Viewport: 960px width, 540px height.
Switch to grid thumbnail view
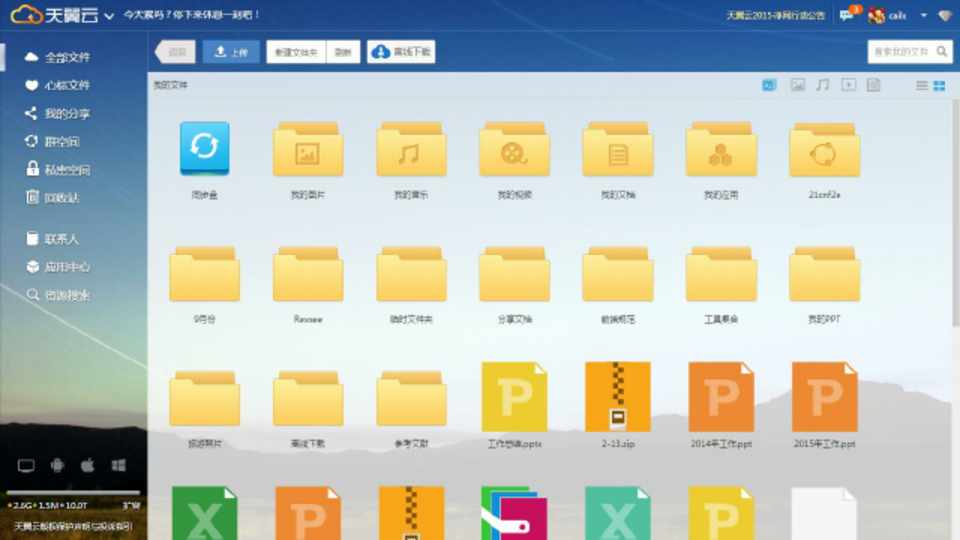click(939, 86)
